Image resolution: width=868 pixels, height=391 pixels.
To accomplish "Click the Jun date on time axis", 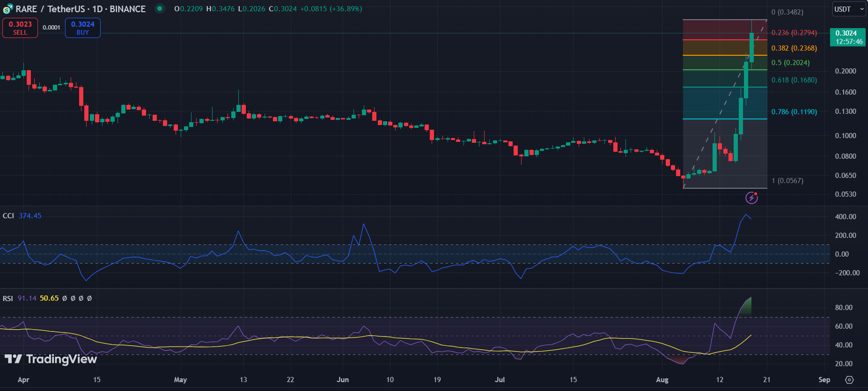I will coord(343,380).
